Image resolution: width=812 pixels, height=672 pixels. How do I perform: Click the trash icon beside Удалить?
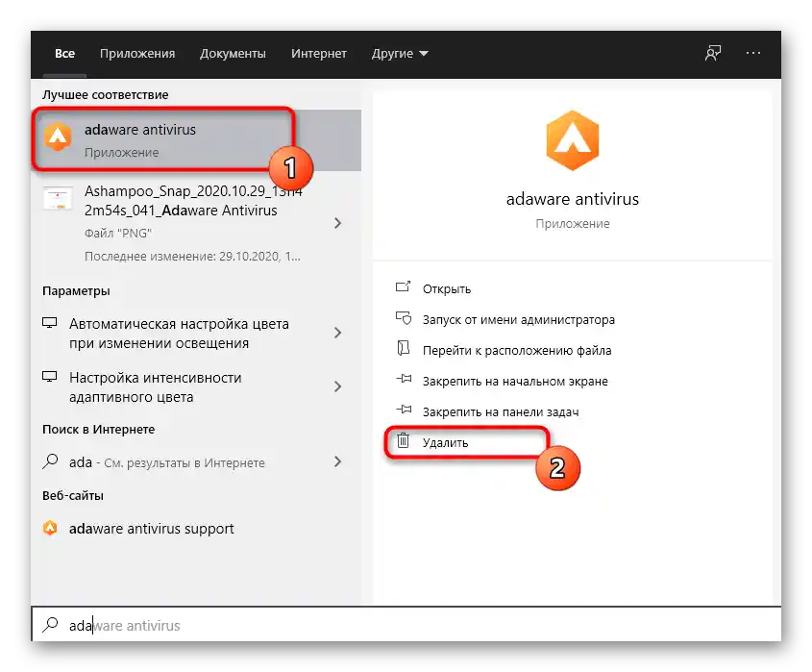[x=405, y=442]
